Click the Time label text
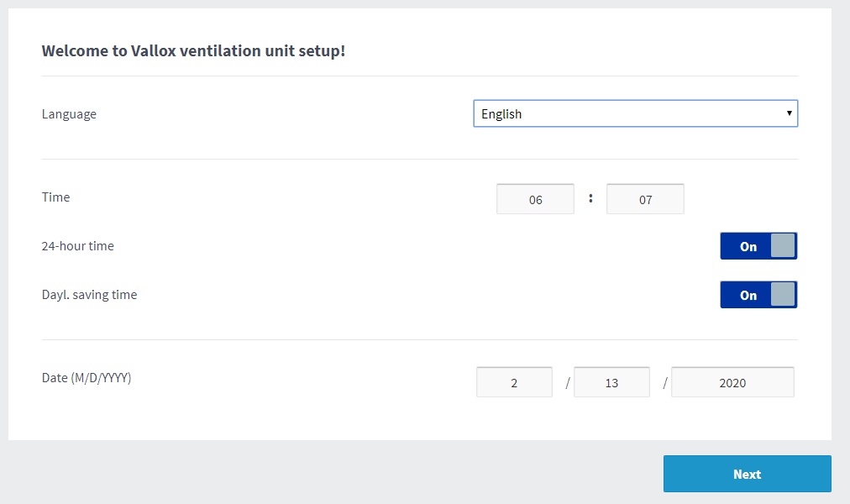 (56, 197)
